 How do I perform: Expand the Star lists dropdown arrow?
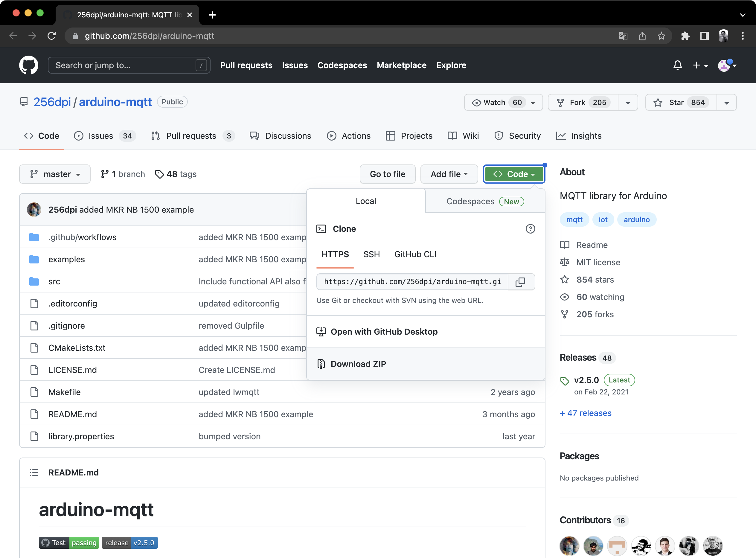(x=727, y=102)
